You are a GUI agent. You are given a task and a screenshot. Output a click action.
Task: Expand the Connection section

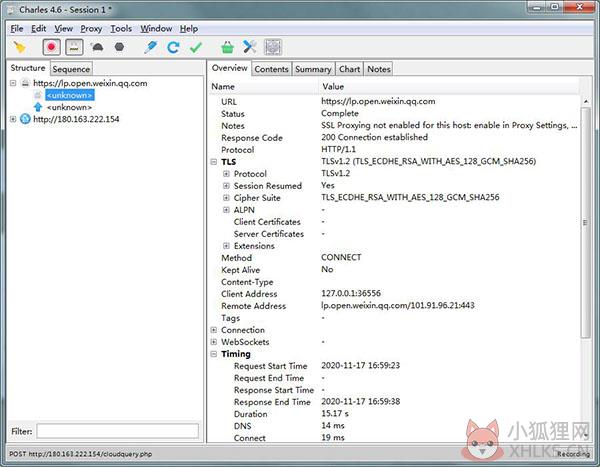(x=214, y=330)
